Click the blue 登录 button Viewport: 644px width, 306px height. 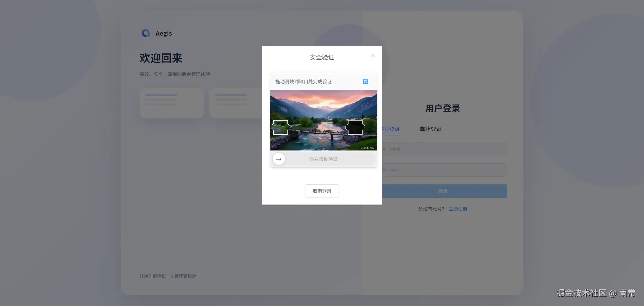445,191
